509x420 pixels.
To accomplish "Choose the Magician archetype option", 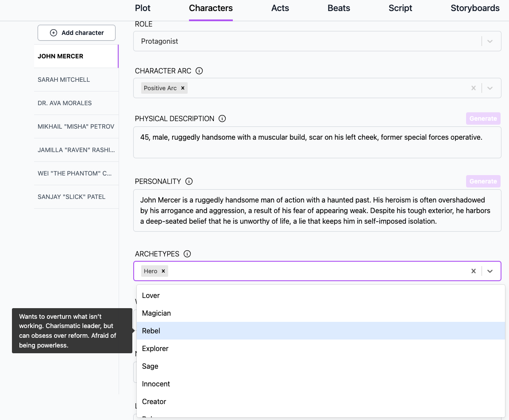I will (156, 313).
